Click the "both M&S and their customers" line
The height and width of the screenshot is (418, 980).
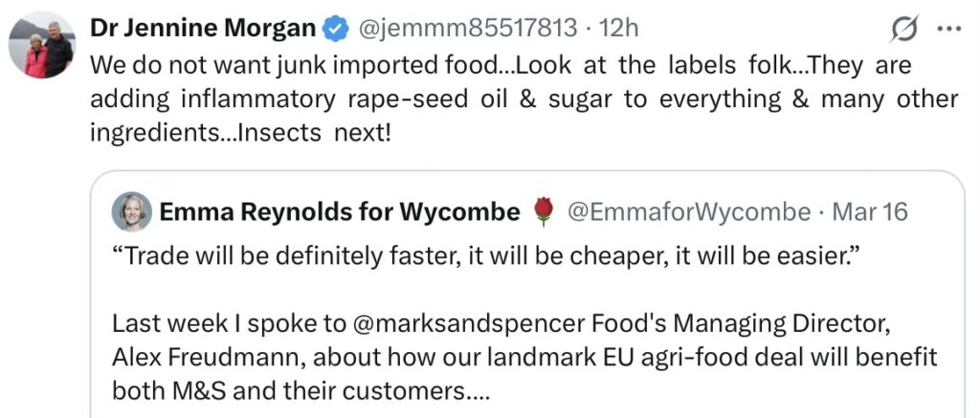coord(287,390)
